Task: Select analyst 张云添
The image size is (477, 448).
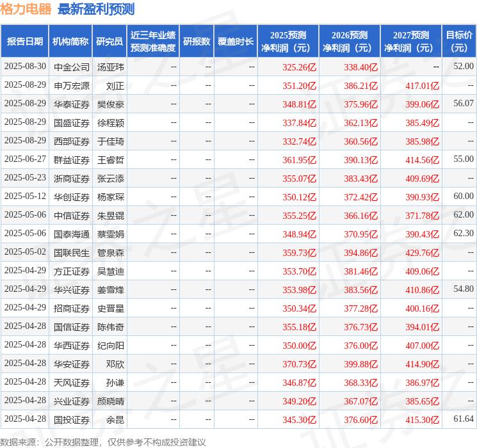Action: [110, 179]
